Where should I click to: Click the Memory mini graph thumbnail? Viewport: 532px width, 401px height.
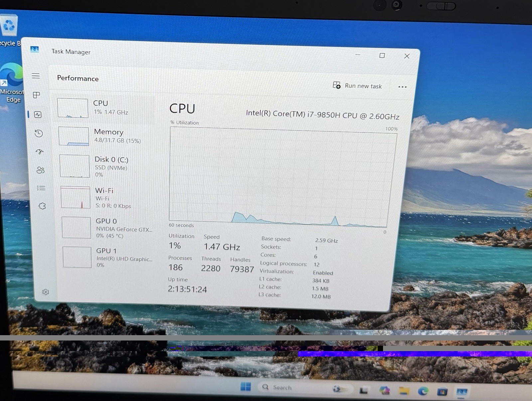point(74,136)
